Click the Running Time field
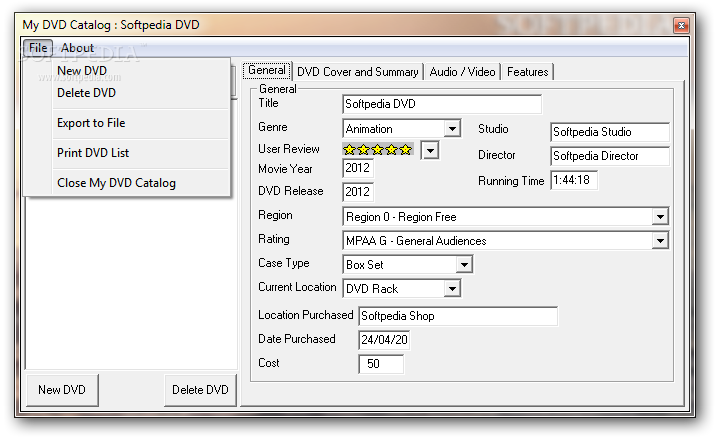Screen dimensions: 716x438 tap(574, 180)
